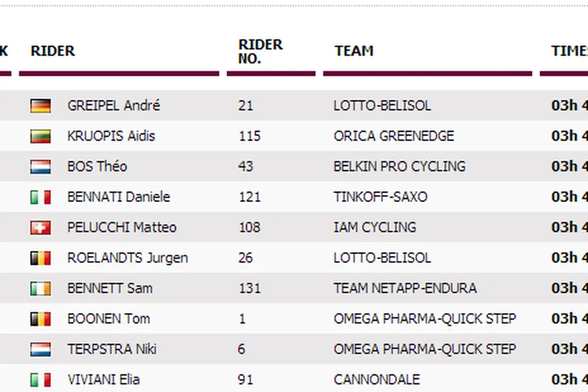
Task: Select the TINKOFF-SAXO team name
Action: tap(380, 197)
